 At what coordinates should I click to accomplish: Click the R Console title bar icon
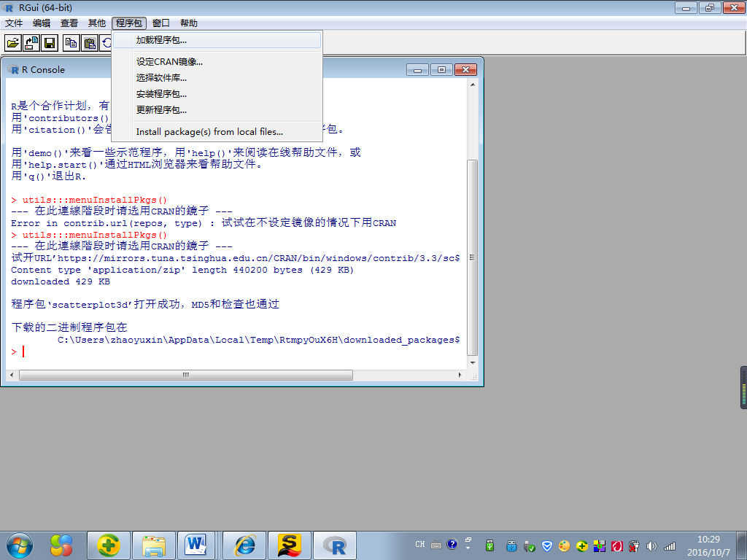coord(13,69)
